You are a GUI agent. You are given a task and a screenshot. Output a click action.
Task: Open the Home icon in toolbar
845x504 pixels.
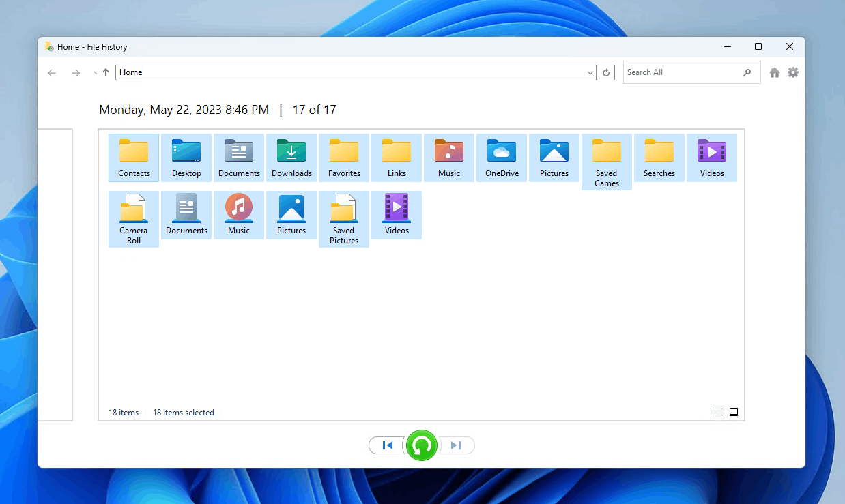775,72
